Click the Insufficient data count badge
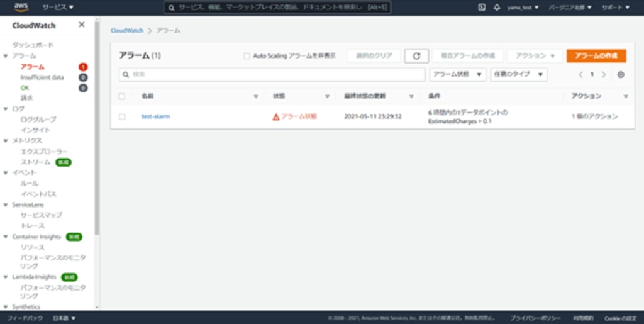Screen dimensions: 644x324 click(x=83, y=77)
